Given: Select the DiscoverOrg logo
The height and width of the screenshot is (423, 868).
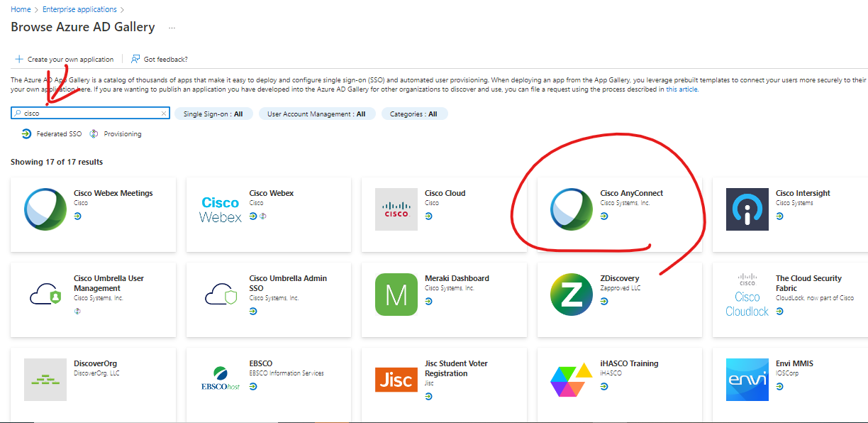Looking at the screenshot, I should (45, 380).
